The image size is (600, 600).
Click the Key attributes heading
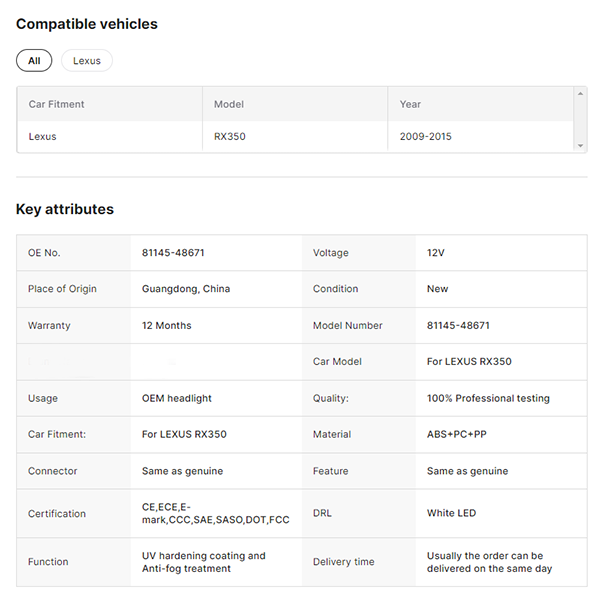65,210
